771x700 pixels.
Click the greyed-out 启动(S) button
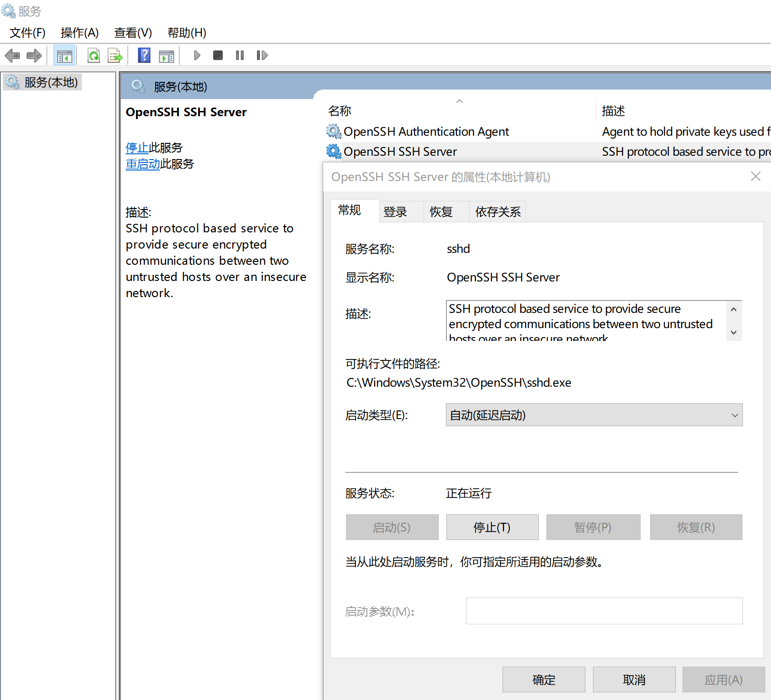[392, 527]
